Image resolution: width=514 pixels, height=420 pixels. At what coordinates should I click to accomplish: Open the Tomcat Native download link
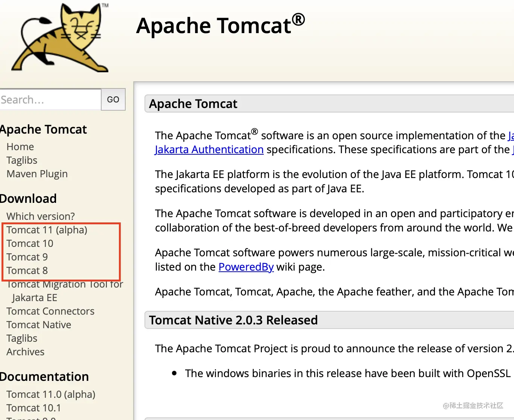(x=39, y=325)
